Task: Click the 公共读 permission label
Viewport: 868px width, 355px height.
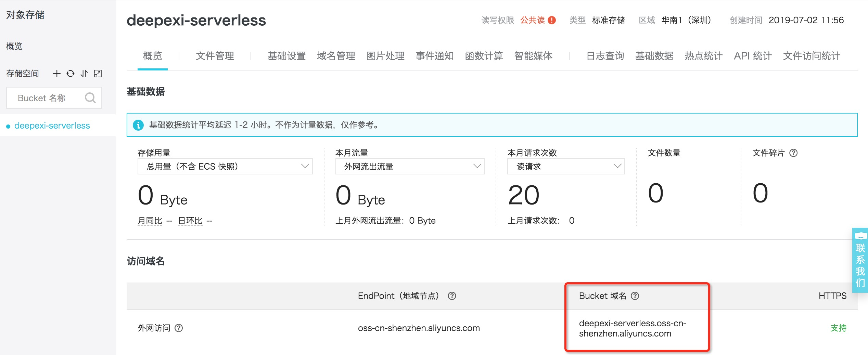Action: [x=533, y=20]
